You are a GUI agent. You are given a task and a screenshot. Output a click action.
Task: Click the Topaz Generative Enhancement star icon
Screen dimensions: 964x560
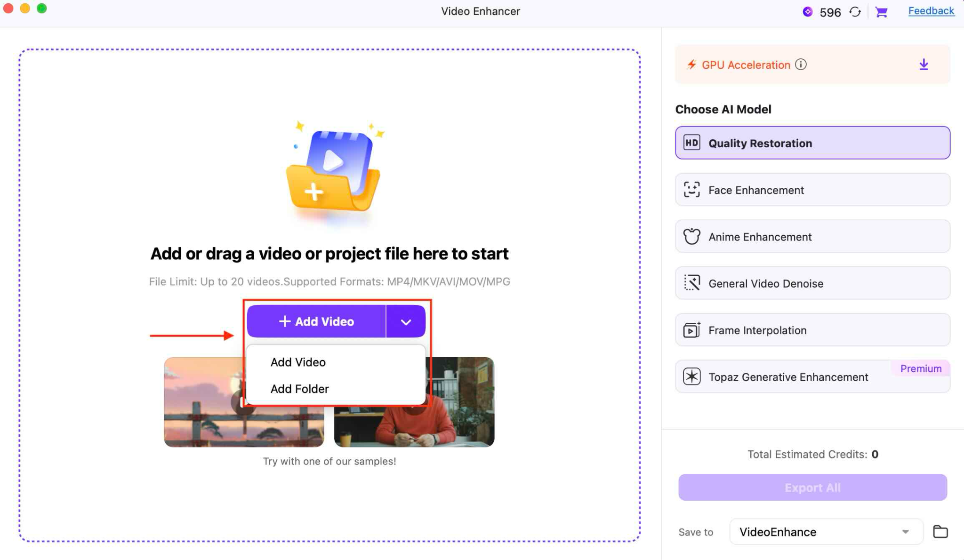692,376
